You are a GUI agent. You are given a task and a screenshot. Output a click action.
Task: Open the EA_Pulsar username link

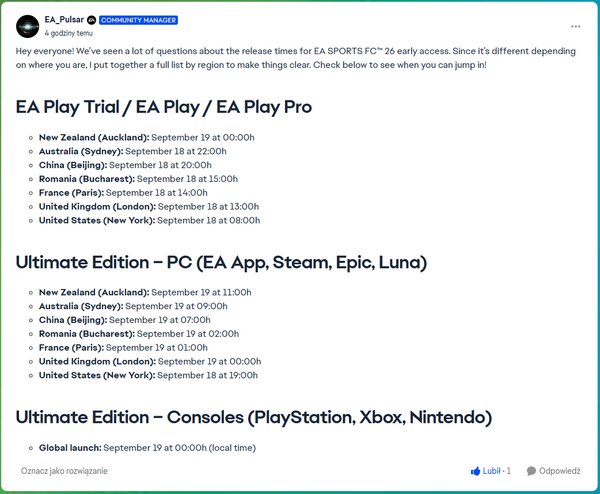(x=64, y=20)
